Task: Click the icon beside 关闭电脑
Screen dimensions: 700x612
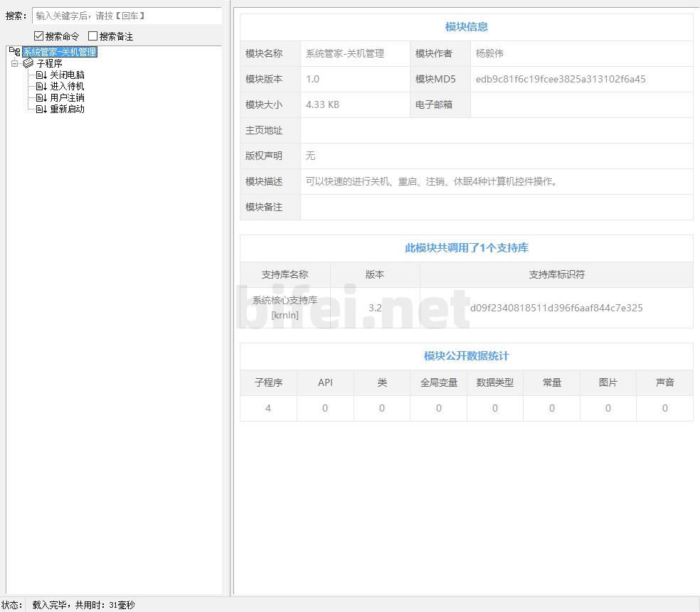Action: coord(41,75)
